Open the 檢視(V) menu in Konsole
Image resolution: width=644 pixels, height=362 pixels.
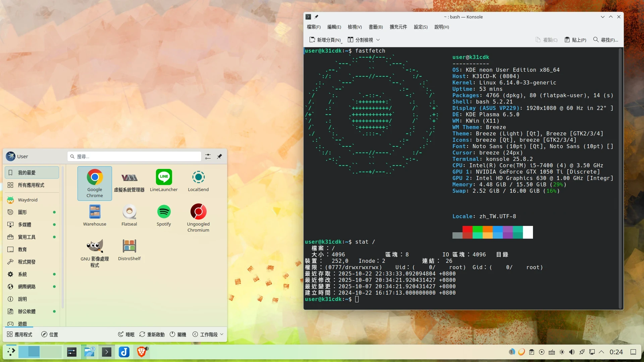coord(355,27)
